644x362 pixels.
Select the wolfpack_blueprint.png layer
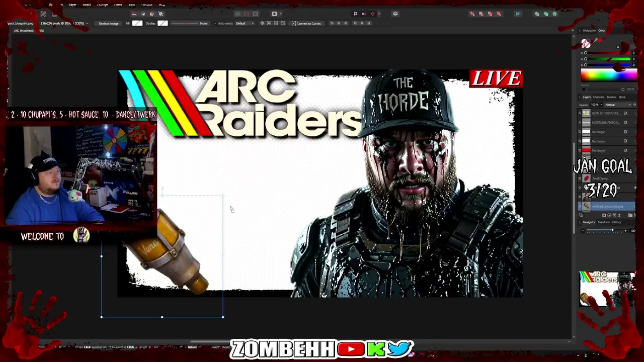(607, 207)
